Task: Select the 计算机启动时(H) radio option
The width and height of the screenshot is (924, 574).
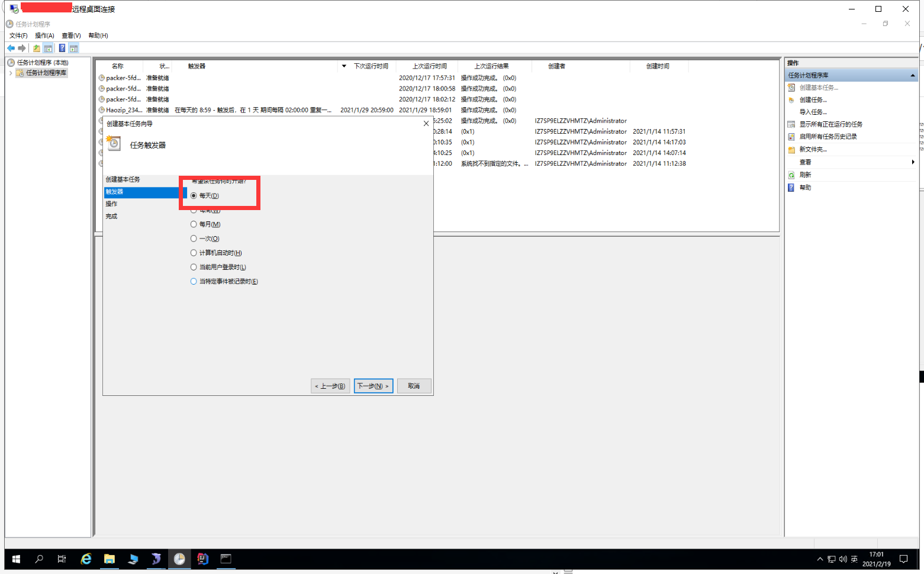Action: click(216, 253)
